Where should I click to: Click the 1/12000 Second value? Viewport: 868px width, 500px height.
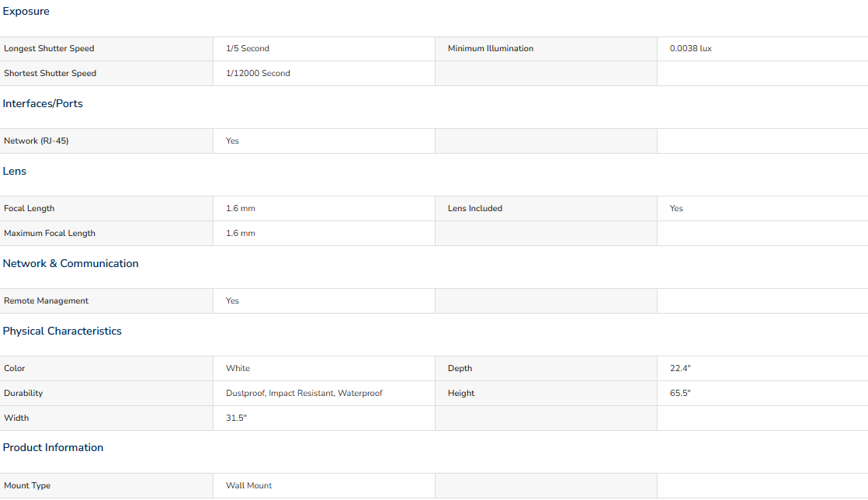click(x=258, y=73)
